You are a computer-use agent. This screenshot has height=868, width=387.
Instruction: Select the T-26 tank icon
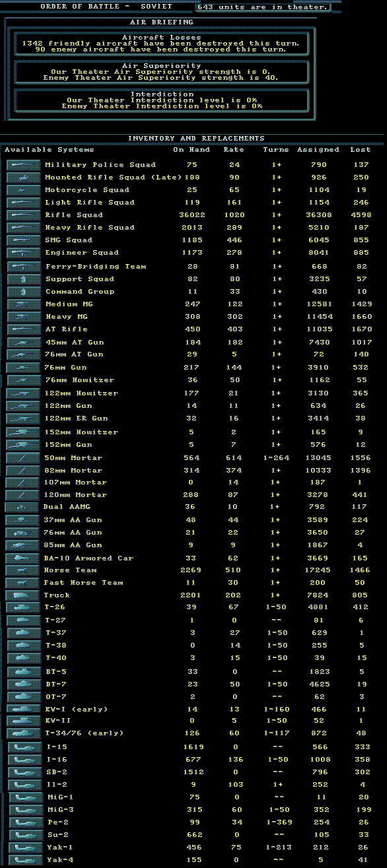23,608
